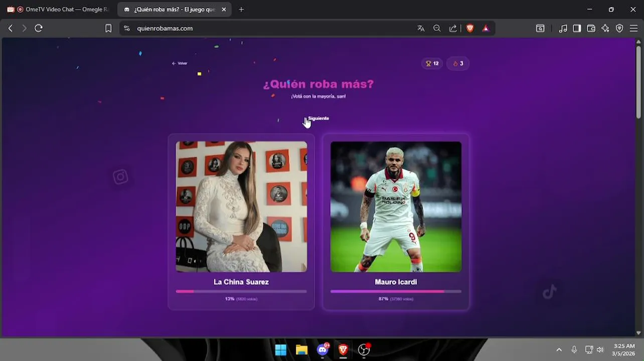Close the Quién roba más tab
644x361 pixels.
(224, 10)
